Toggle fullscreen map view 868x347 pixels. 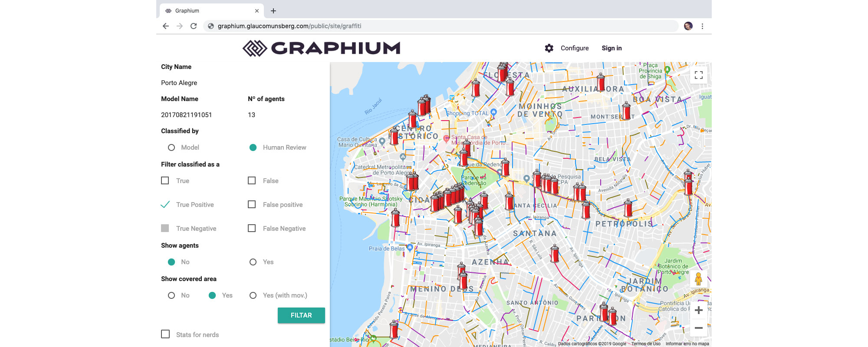click(699, 75)
